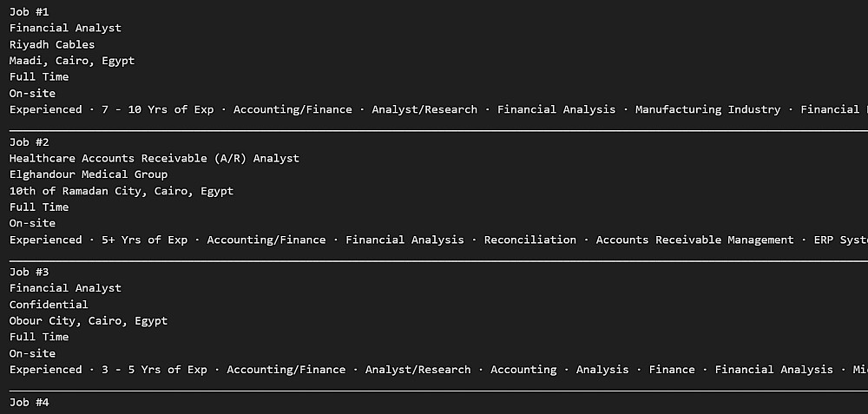Click the "Confidential" company name
The height and width of the screenshot is (414, 868).
(49, 305)
